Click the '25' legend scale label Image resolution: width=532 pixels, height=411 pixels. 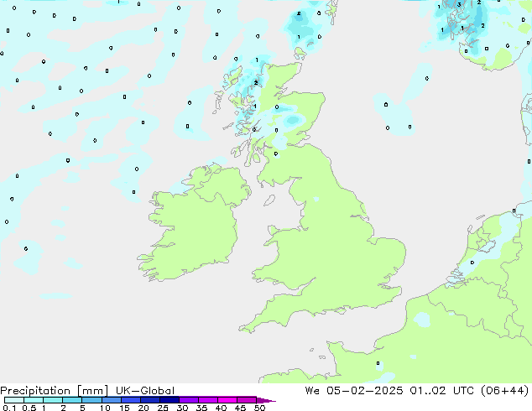point(163,408)
